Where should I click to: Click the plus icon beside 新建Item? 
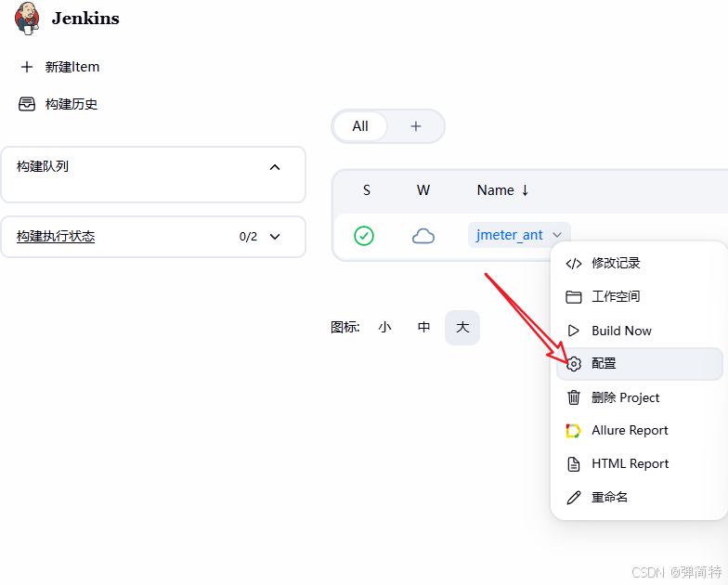coord(27,67)
